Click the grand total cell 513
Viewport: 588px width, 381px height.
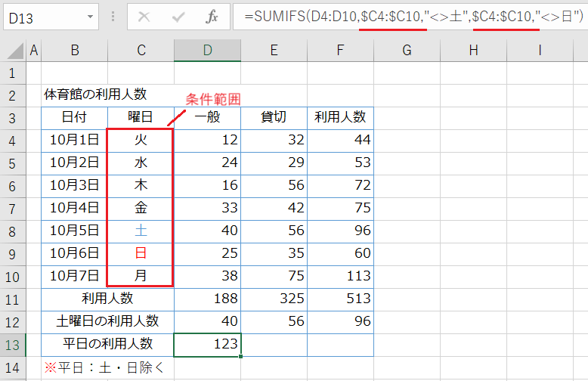341,299
